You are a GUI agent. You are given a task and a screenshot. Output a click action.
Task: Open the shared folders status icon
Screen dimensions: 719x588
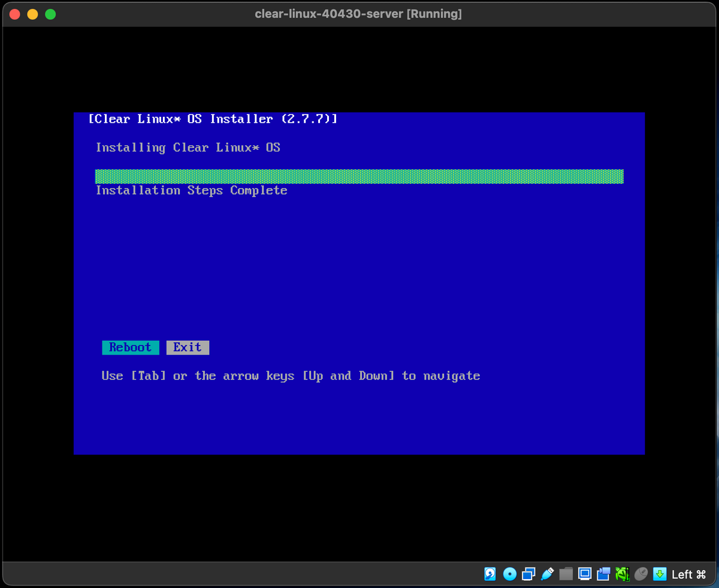click(566, 574)
